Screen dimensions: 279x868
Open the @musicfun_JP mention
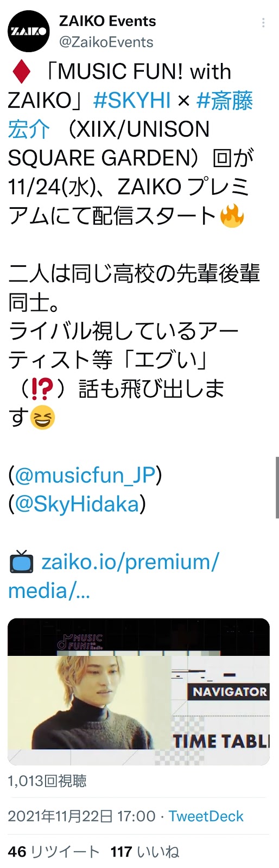point(85,476)
